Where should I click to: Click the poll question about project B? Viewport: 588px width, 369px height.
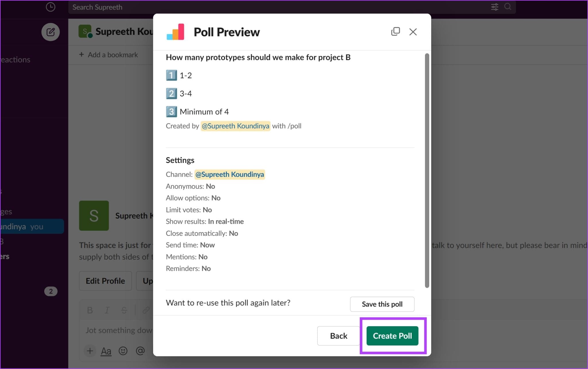[258, 57]
